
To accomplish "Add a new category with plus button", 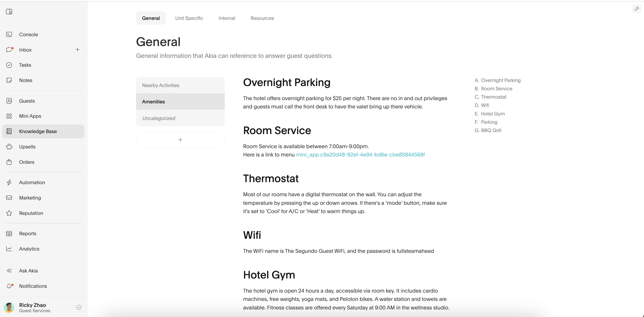I will pos(180,140).
